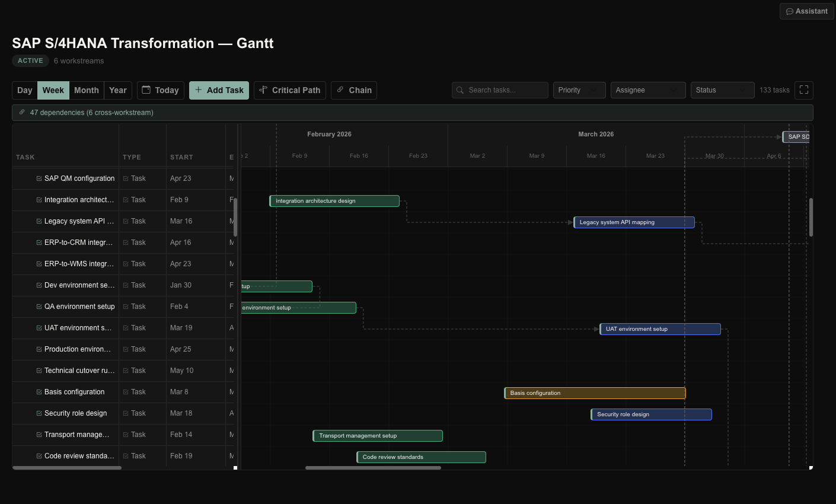Click the Gantt vertical scrollbar thumb
The width and height of the screenshot is (836, 504).
click(x=811, y=217)
